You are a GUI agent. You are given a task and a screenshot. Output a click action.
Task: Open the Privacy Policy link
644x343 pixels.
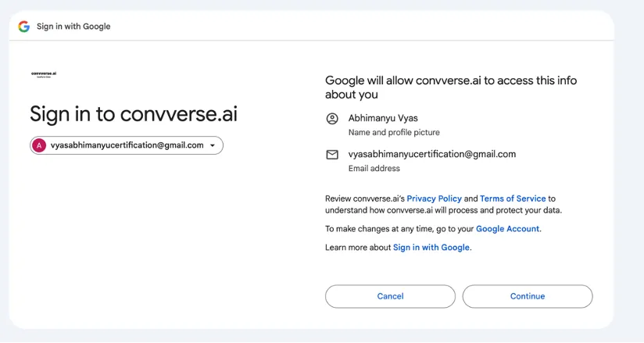click(x=434, y=198)
